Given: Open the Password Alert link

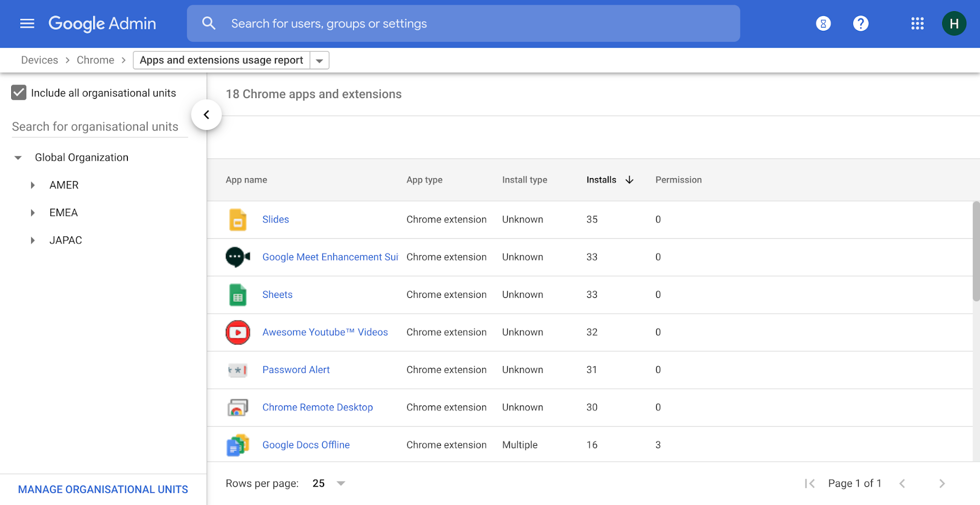Looking at the screenshot, I should pos(296,370).
